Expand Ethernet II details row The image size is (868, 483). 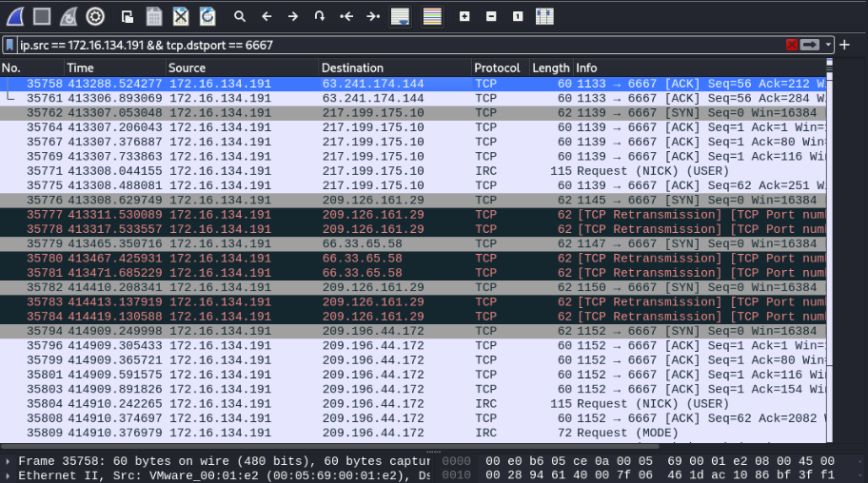[x=8, y=475]
